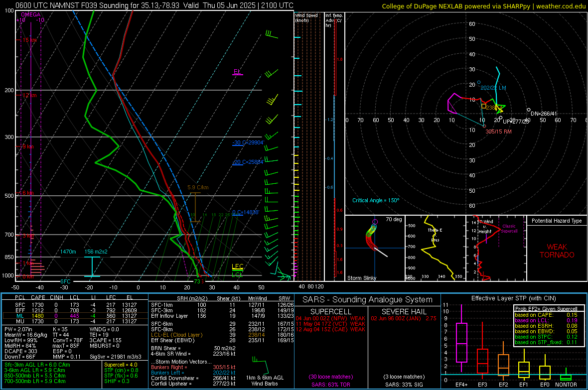Select the 02 Jun 96 00Z (JAN) hail analog
Viewport: 588px width, 390px height.
pos(404,318)
